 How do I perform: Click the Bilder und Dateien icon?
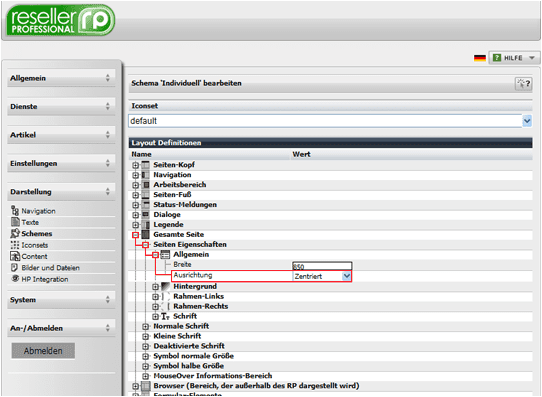tap(15, 267)
